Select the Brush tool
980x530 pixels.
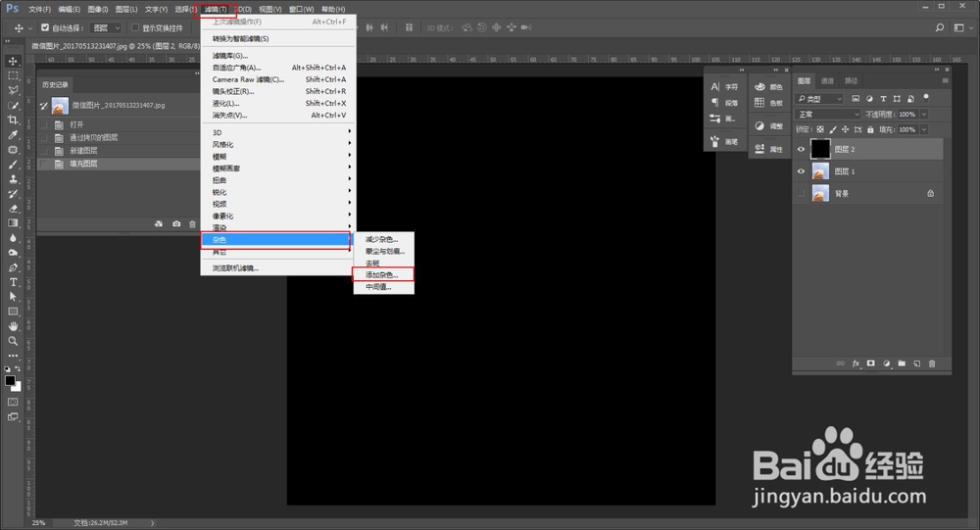pyautogui.click(x=13, y=165)
